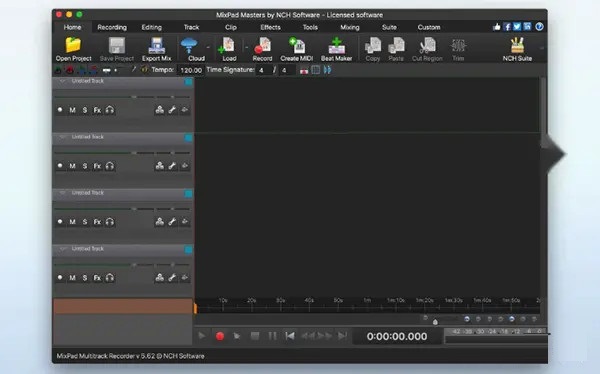Open the NCH Suite icon
The width and height of the screenshot is (600, 374).
(517, 46)
